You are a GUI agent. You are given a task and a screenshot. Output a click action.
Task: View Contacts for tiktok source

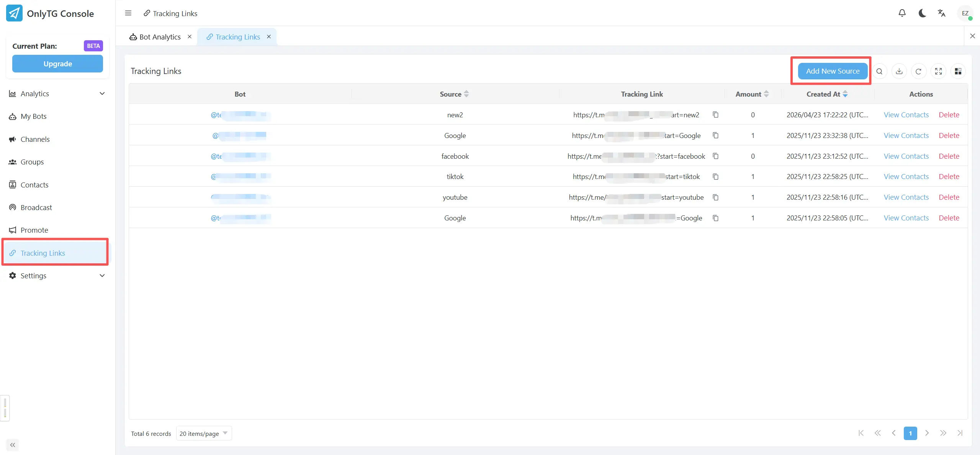tap(906, 177)
